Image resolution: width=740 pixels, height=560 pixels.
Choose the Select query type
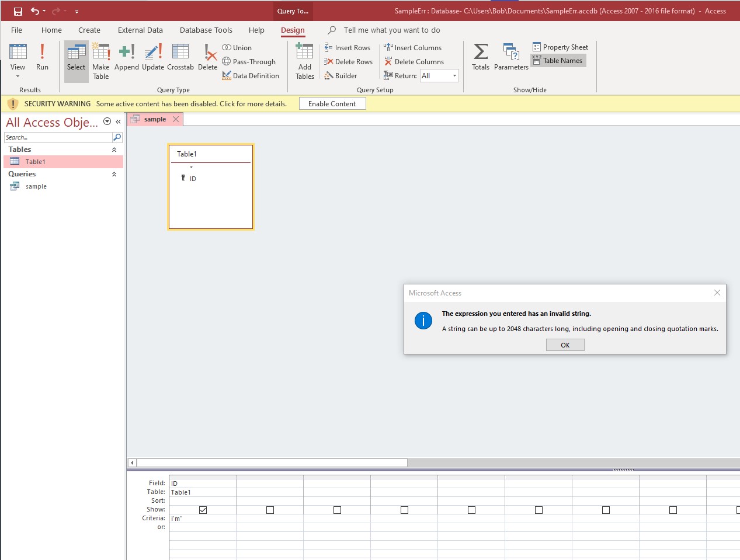point(76,61)
